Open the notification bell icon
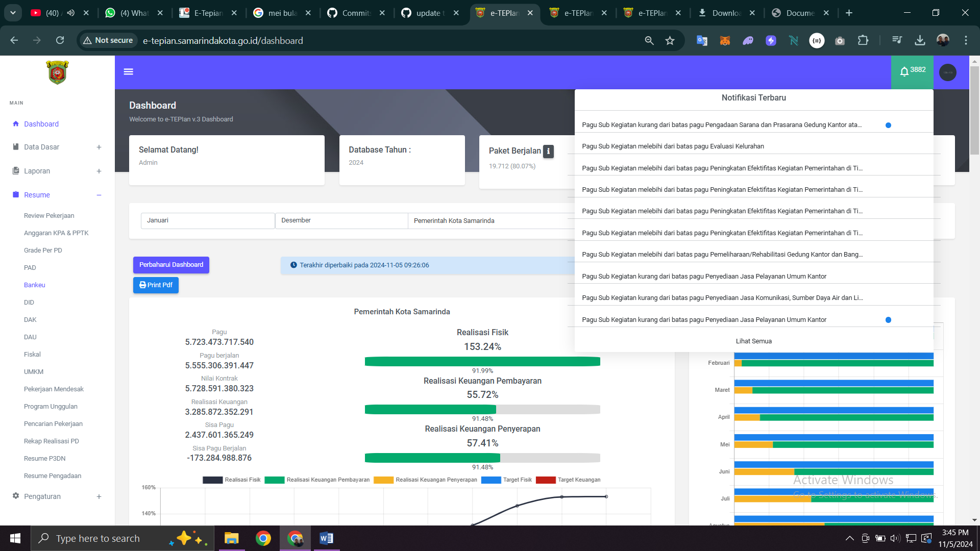This screenshot has width=980, height=551. (x=904, y=72)
